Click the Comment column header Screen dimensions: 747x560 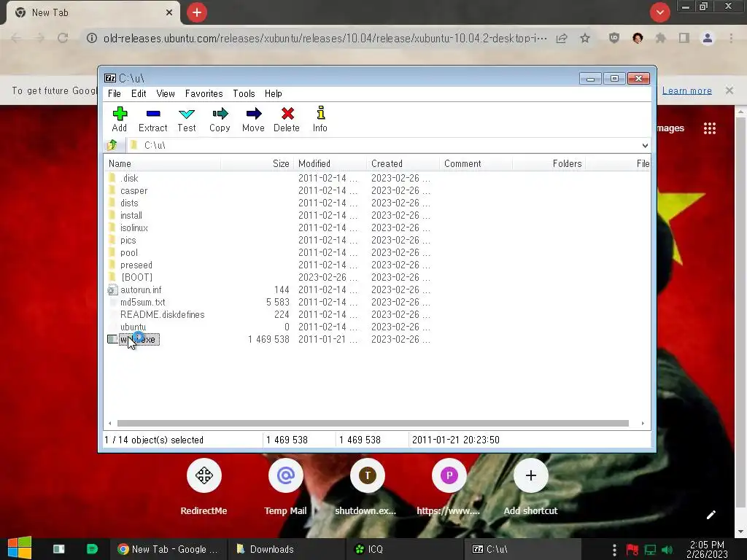point(476,164)
